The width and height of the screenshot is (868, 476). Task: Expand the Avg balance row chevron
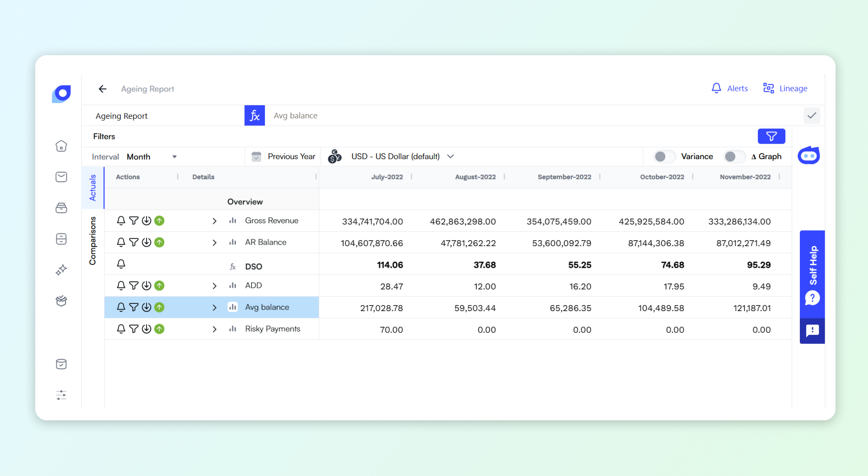pos(214,307)
